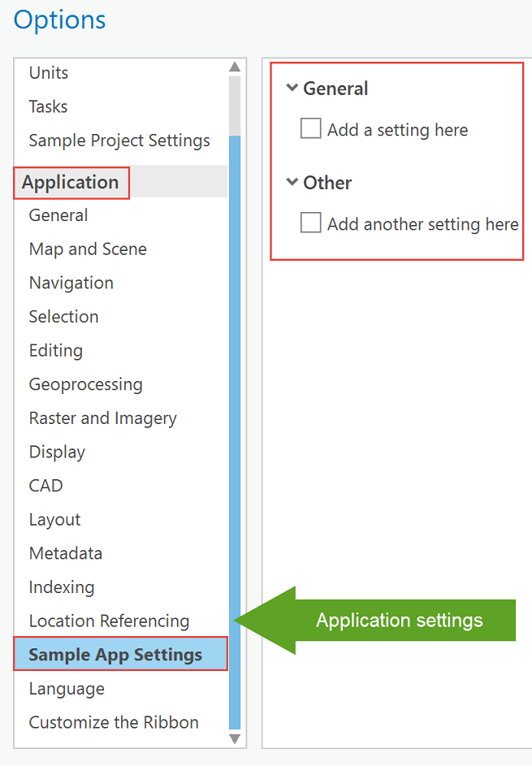This screenshot has height=766, width=532.
Task: Open Sample Project Settings page
Action: click(119, 141)
